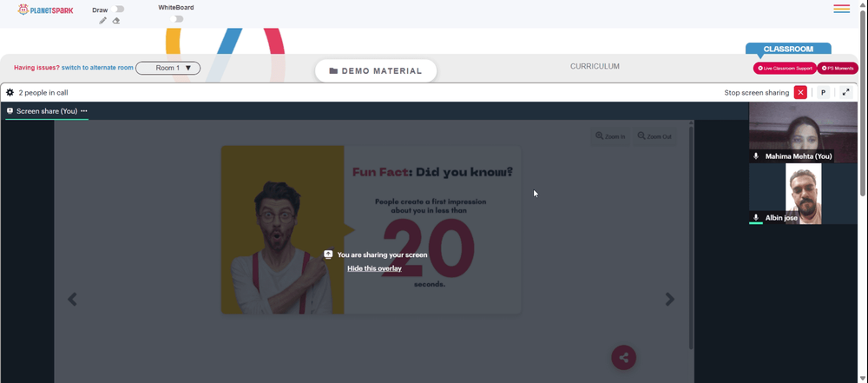Click Albin jose video thumbnail
The width and height of the screenshot is (868, 383).
(x=803, y=194)
